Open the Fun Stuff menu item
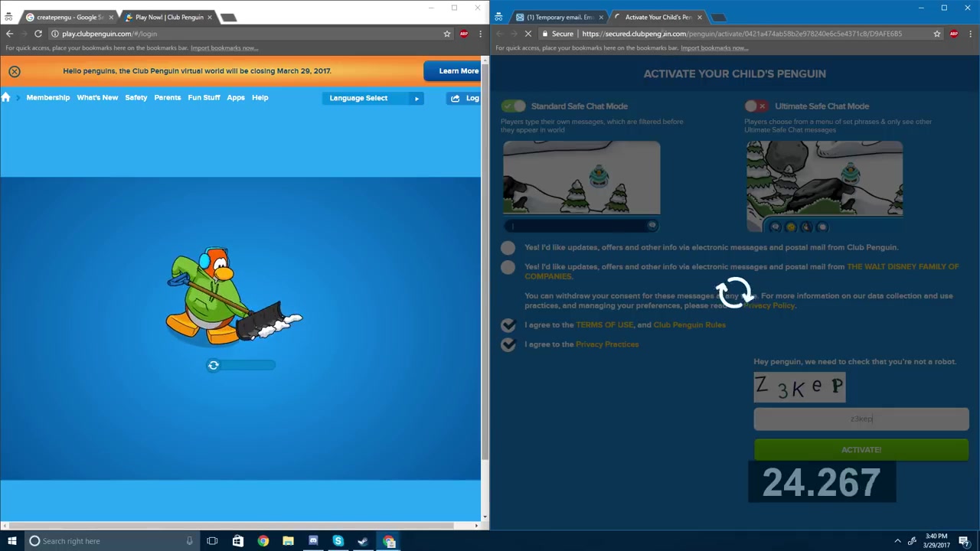 [x=204, y=98]
